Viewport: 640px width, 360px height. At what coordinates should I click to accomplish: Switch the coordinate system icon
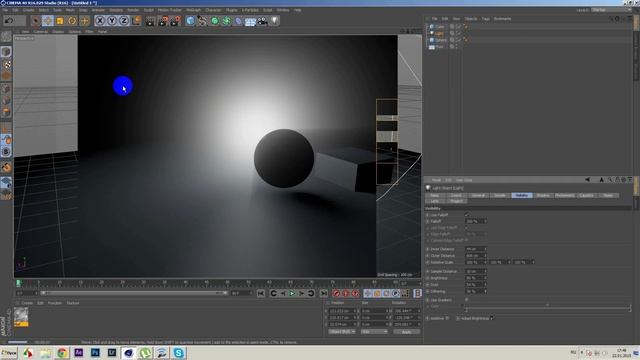pyautogui.click(x=136, y=21)
